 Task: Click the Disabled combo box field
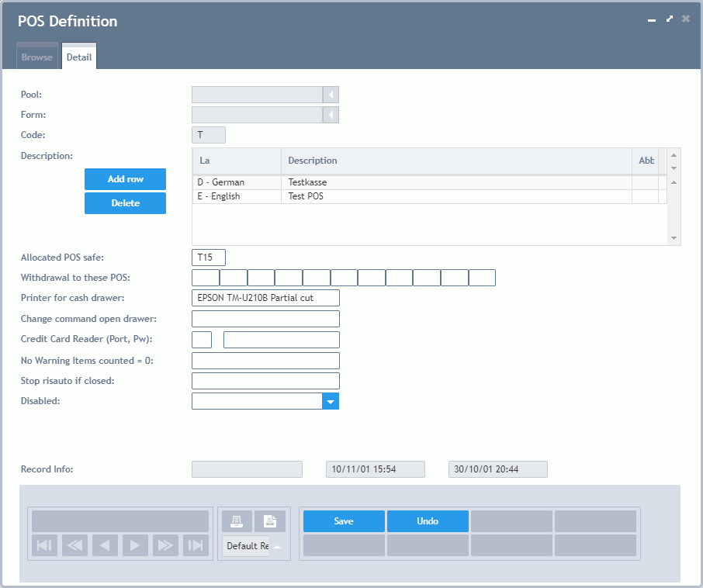(257, 401)
